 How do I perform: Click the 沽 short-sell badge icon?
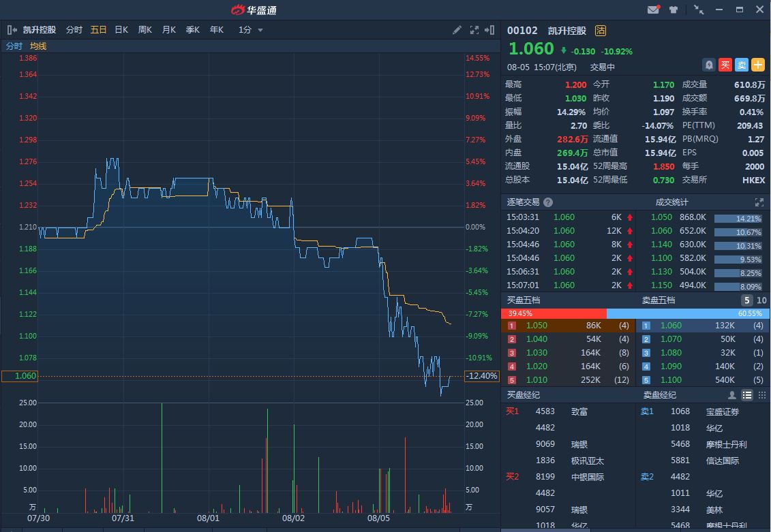click(x=601, y=31)
